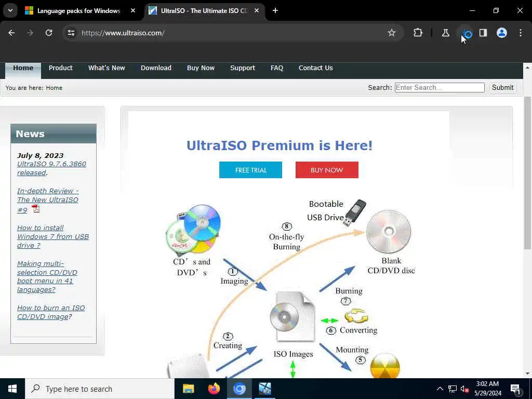Open the Extensions puzzle icon
532x399 pixels.
pyautogui.click(x=418, y=33)
